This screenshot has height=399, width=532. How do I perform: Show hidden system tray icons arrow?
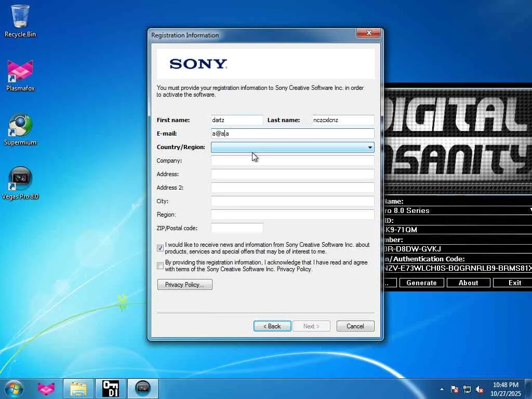tap(442, 389)
